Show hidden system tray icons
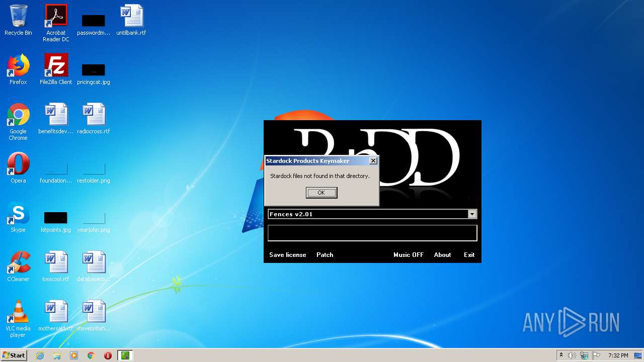The image size is (644, 362). coord(561,355)
